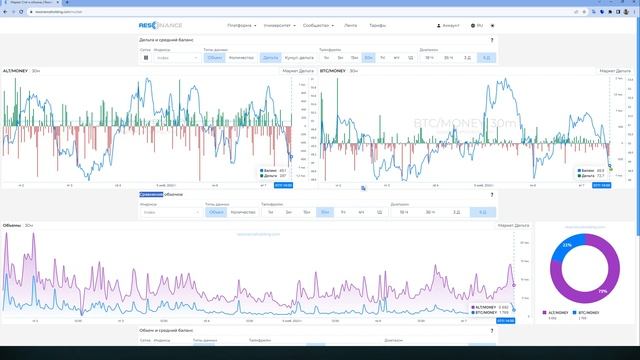Choose 1ч timeframe in volume comparison
Viewport: 640px width, 360px height.
343,212
